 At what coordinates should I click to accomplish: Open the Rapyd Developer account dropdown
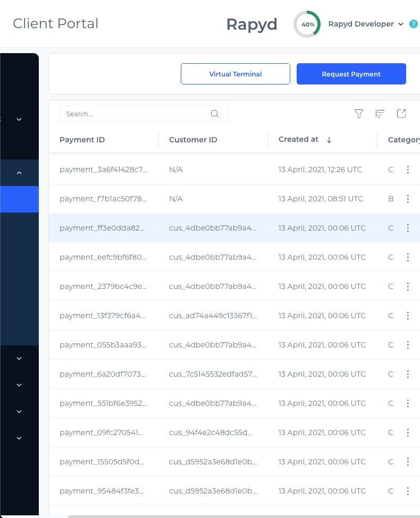366,24
